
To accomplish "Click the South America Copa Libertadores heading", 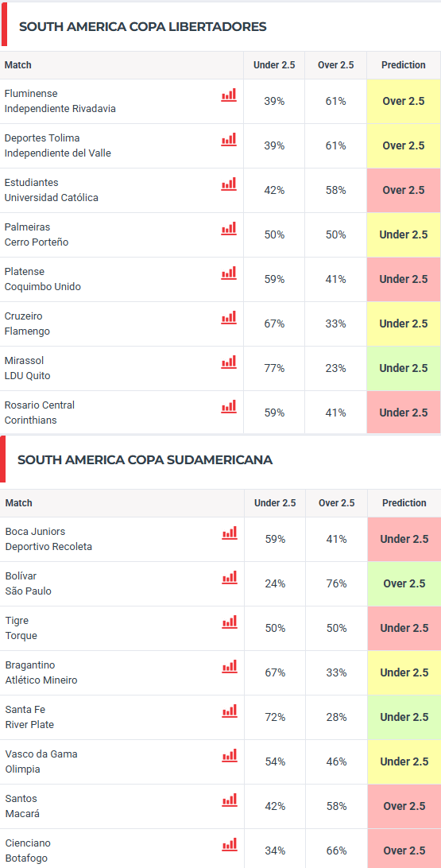I will click(143, 26).
